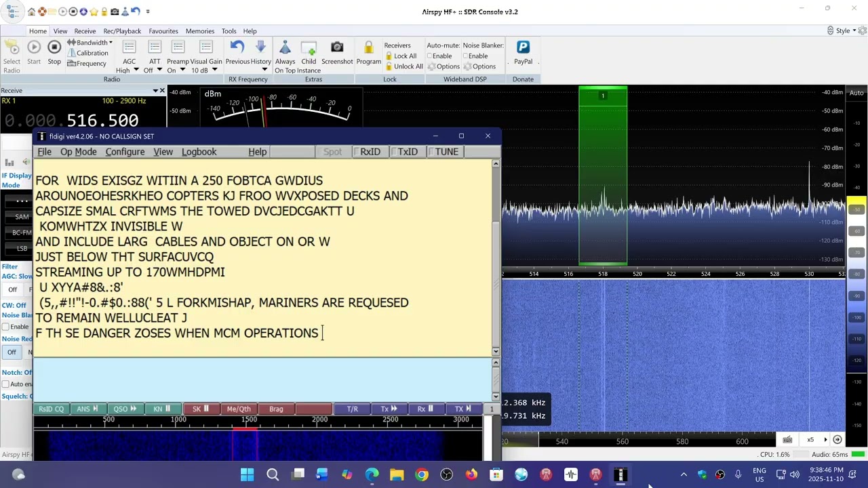Click the Auto button beside the spectrum

pos(856,93)
